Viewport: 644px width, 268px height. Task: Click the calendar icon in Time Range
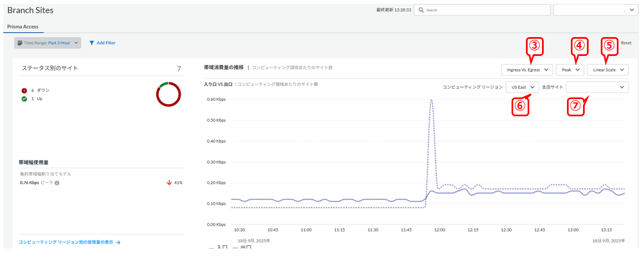20,43
